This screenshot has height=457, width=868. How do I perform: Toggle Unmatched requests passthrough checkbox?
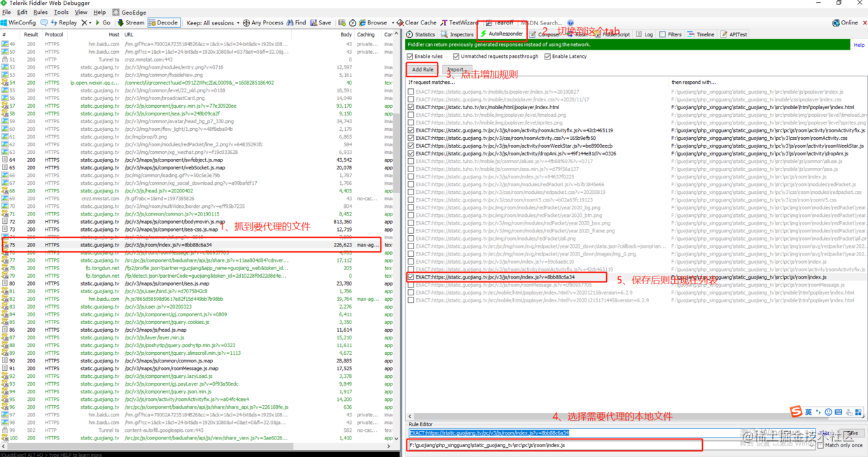tap(456, 57)
